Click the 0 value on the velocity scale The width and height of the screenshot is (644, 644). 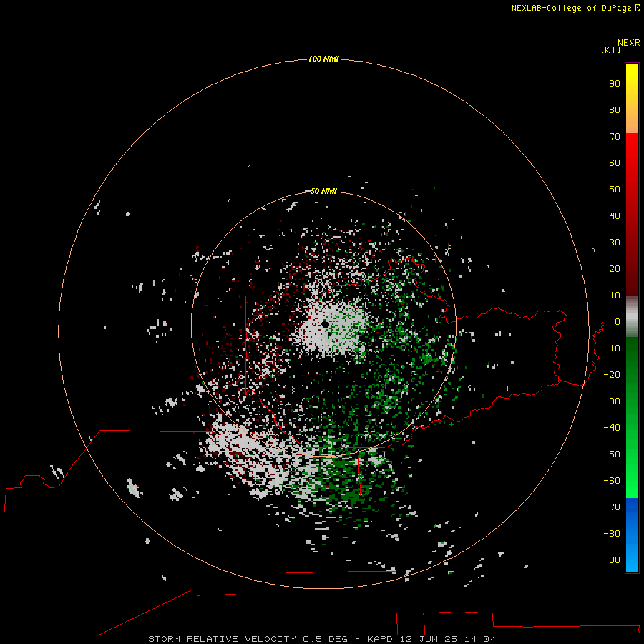pos(618,321)
